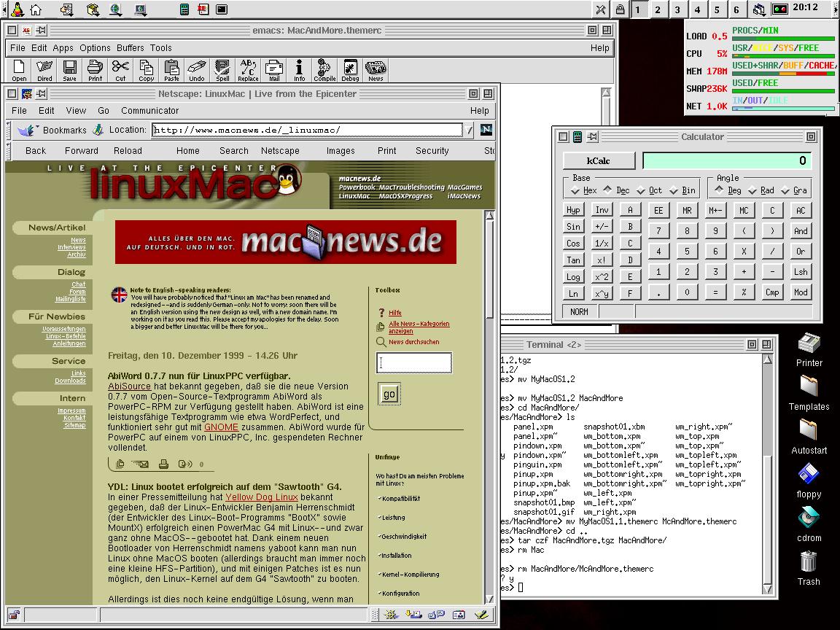This screenshot has width=840, height=630.
Task: Click the go button in the page Toolbox
Action: tap(389, 394)
